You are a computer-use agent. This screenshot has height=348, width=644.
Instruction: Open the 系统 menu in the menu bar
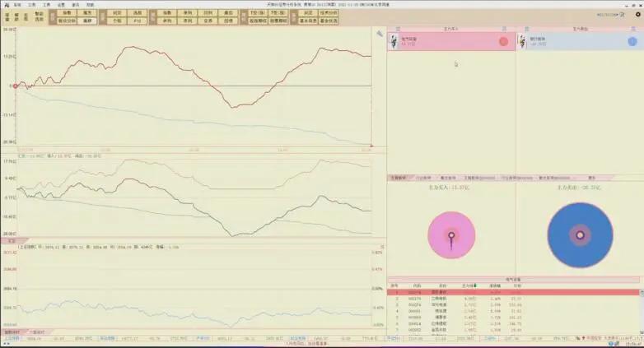coord(16,4)
